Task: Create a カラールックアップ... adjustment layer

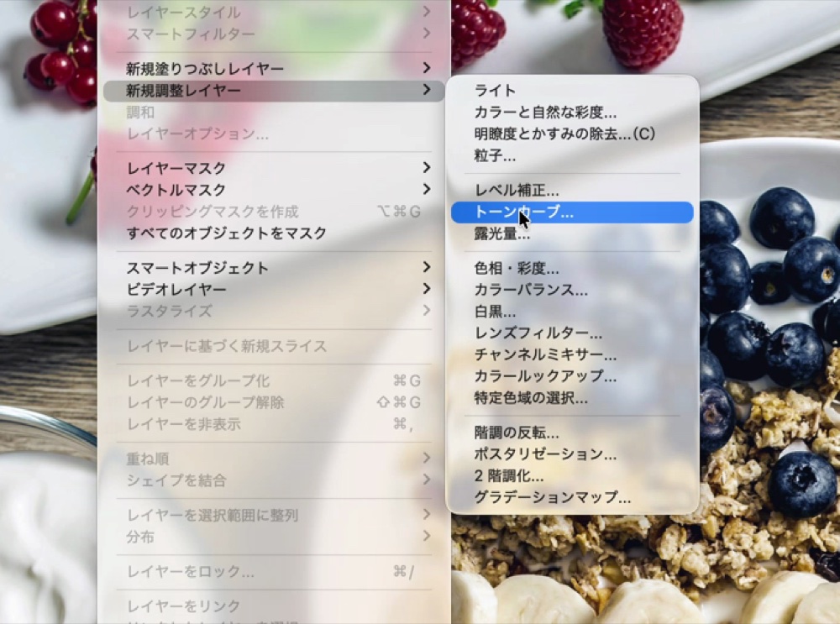Action: [x=572, y=376]
